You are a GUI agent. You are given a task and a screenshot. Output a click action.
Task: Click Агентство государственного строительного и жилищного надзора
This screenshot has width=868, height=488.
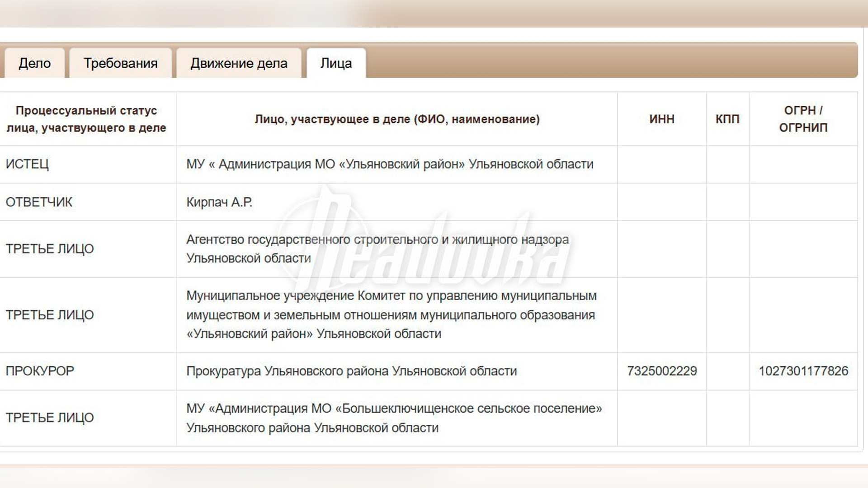coord(377,249)
